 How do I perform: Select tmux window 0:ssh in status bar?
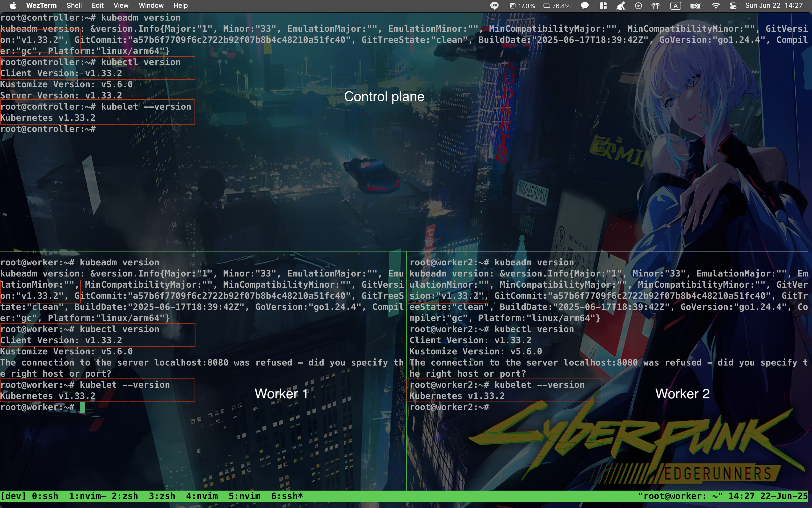tap(45, 496)
